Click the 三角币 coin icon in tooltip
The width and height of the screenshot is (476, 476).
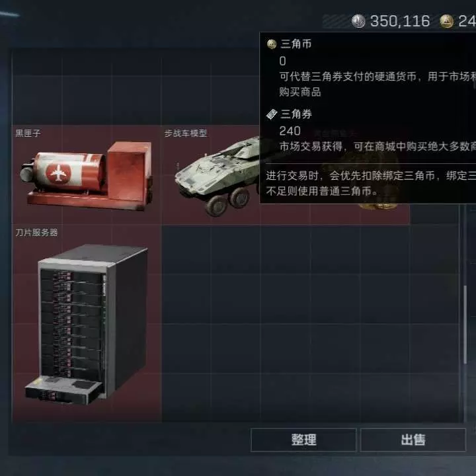[x=272, y=44]
